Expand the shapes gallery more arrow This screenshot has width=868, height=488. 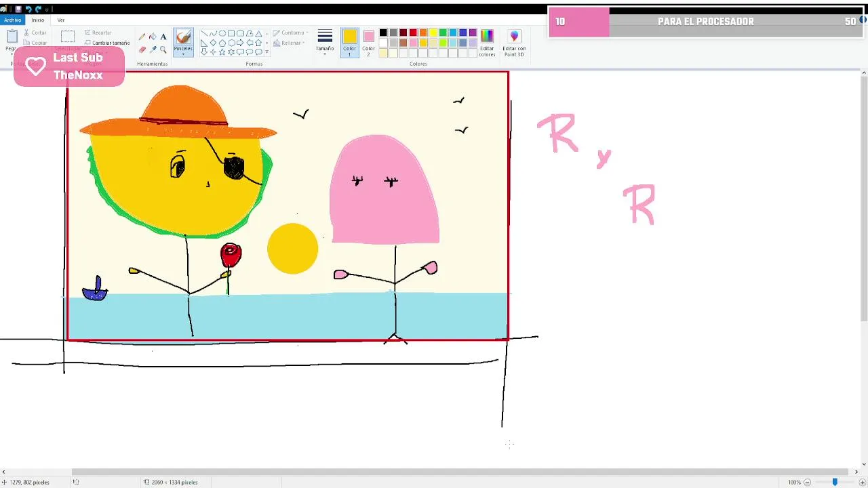267,52
